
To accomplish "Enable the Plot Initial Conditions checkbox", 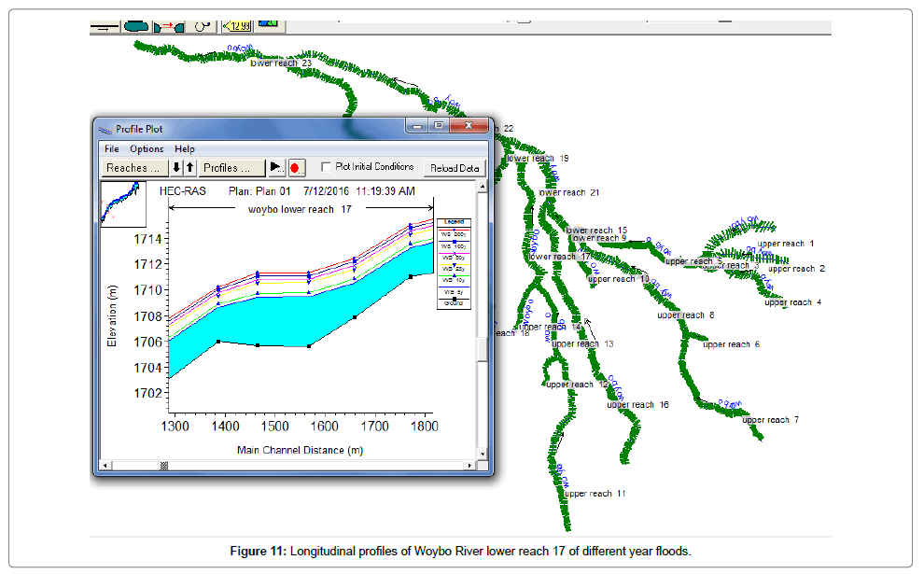I will 326,167.
